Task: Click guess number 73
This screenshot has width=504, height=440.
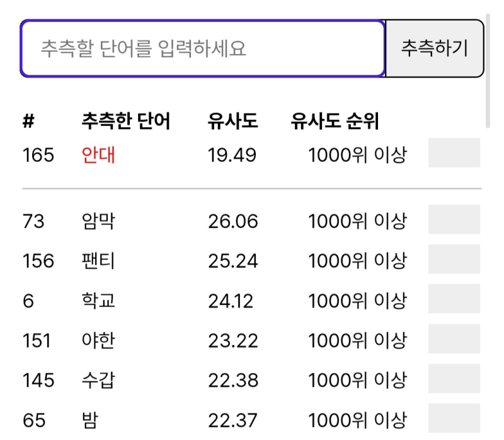Action: point(33,221)
